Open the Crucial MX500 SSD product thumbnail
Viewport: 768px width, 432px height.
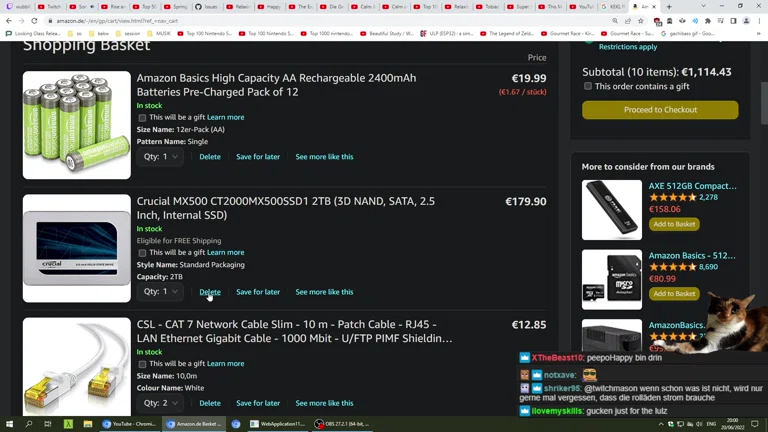click(x=77, y=248)
